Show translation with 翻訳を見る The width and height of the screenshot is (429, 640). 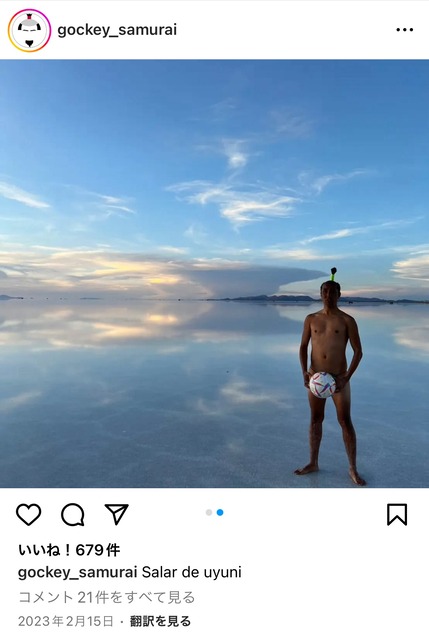click(x=160, y=621)
